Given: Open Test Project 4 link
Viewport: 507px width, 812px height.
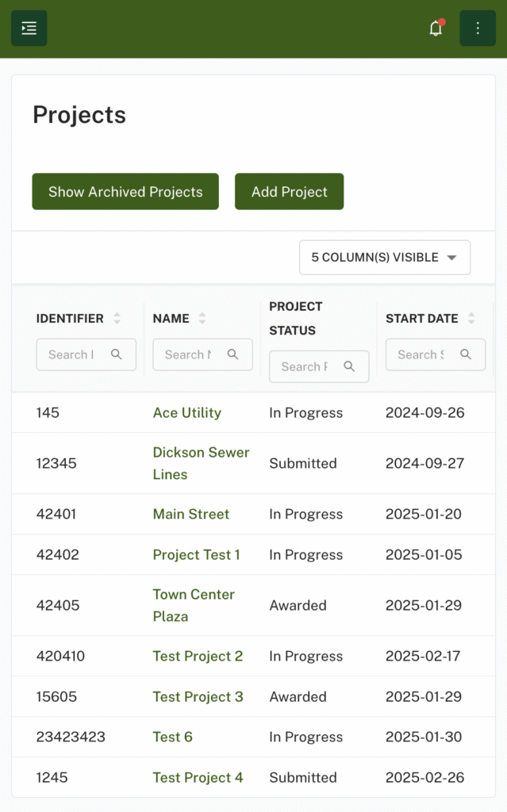Looking at the screenshot, I should point(198,777).
